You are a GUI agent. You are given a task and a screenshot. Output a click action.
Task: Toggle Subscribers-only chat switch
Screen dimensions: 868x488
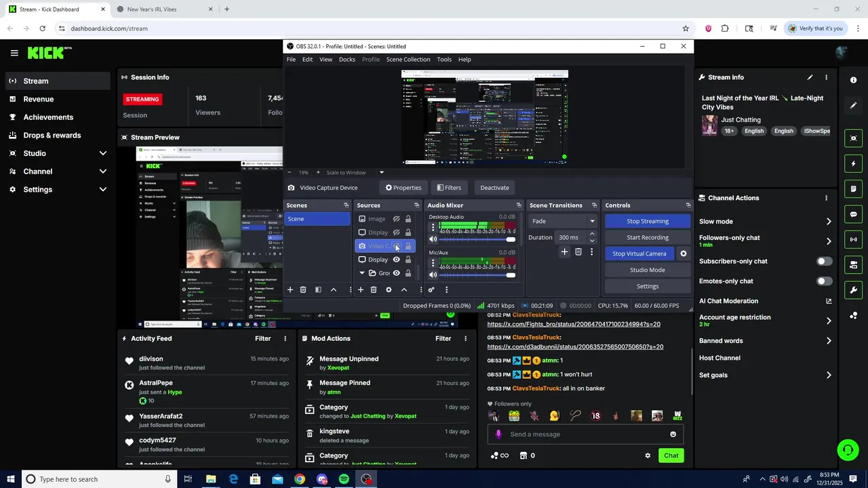coord(824,261)
